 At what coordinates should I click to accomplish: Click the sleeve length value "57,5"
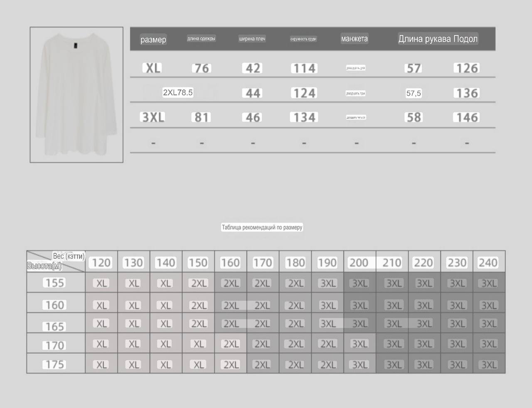click(414, 93)
